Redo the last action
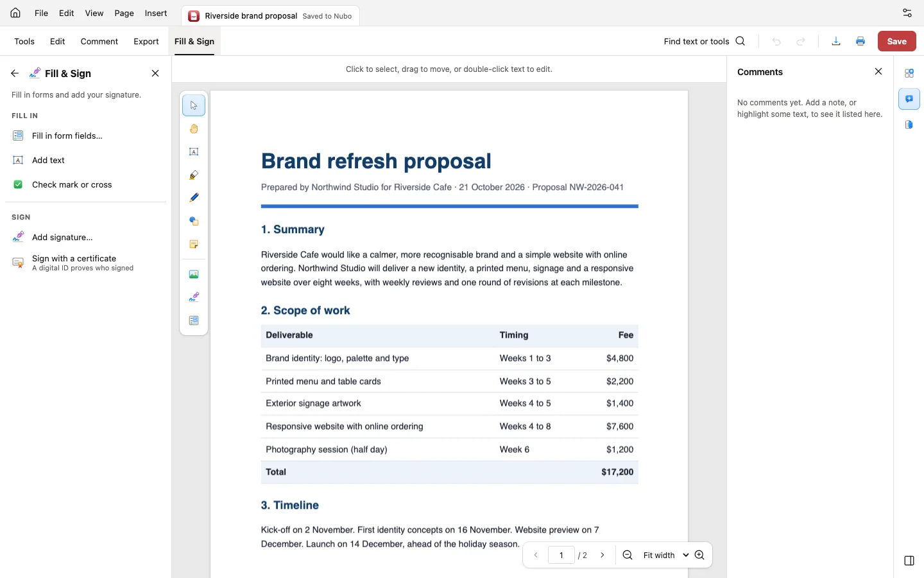 pos(801,41)
